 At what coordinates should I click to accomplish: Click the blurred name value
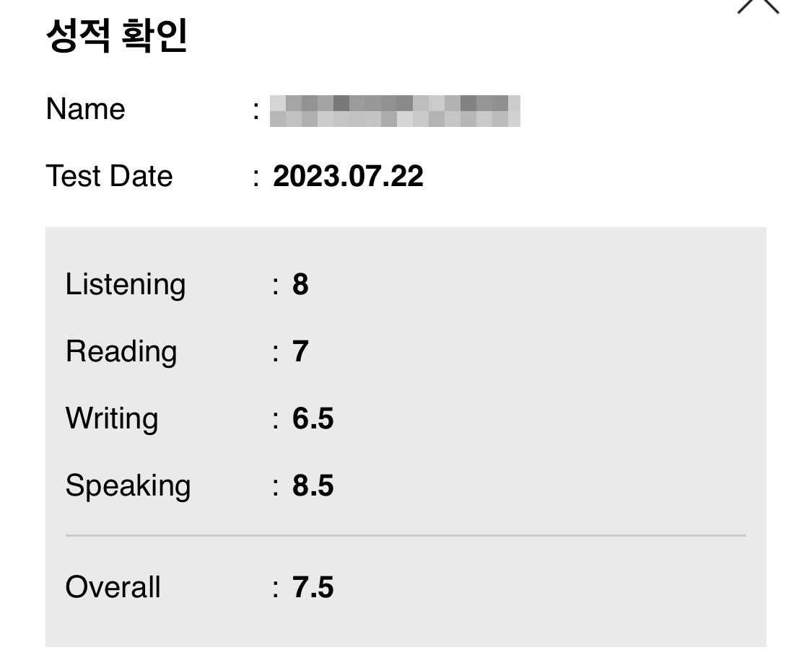(395, 110)
